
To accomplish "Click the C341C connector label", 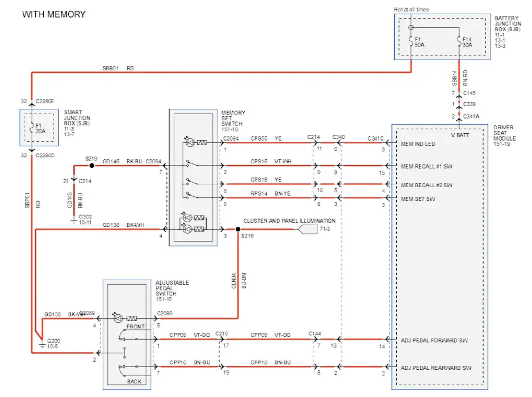I will click(376, 138).
